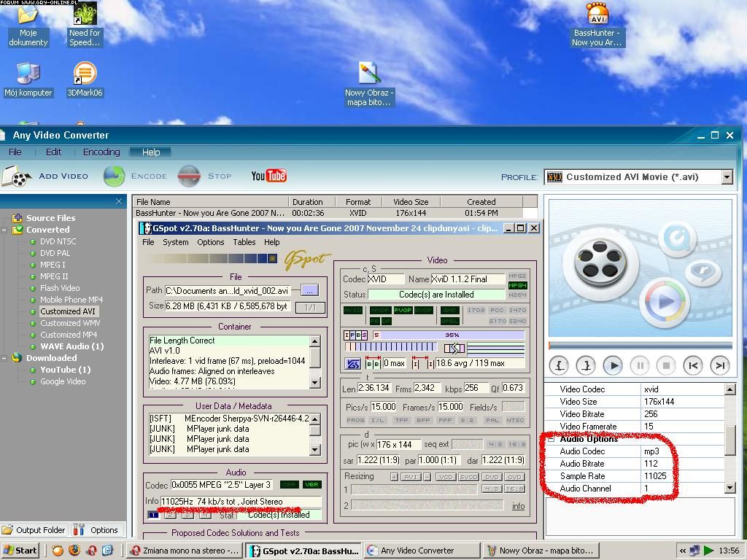Open the YouTube logo in the toolbar

(268, 176)
